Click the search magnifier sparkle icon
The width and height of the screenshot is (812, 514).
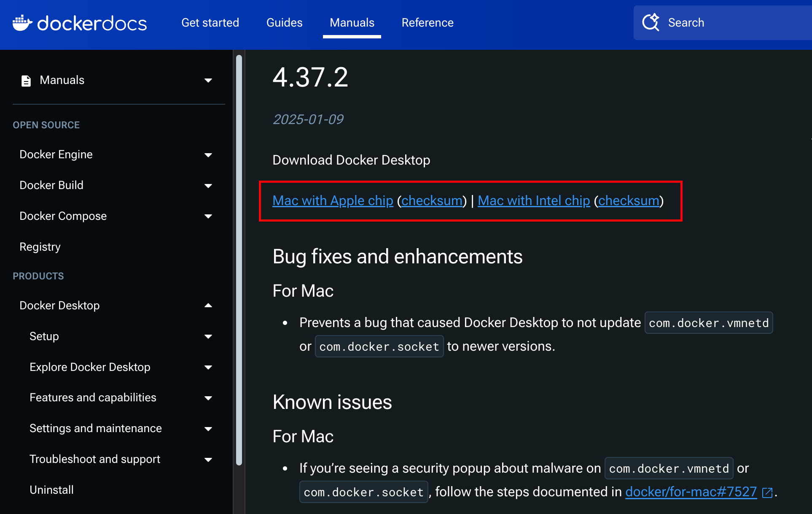[x=651, y=22]
